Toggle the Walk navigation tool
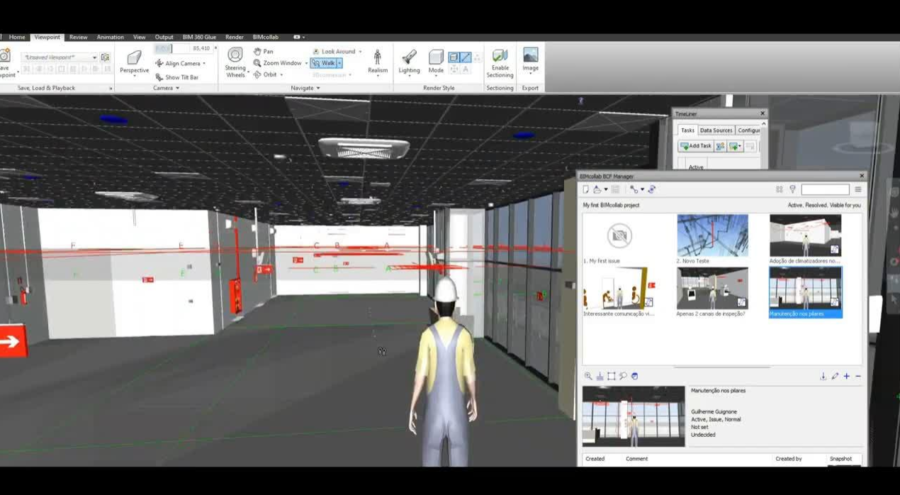Image resolution: width=900 pixels, height=495 pixels. pyautogui.click(x=323, y=63)
